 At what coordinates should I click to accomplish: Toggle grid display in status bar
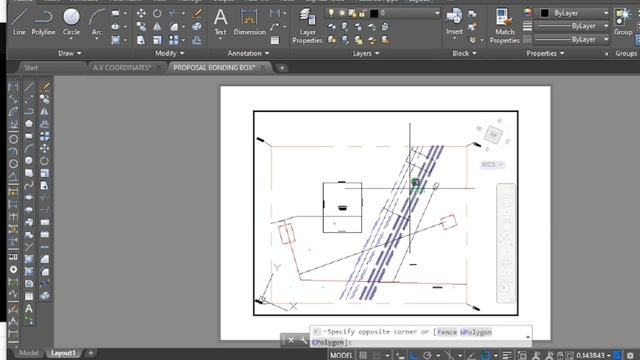[x=363, y=356]
